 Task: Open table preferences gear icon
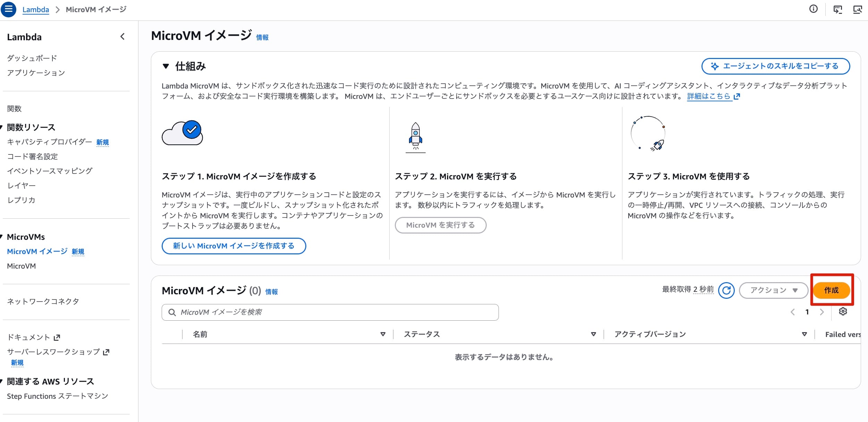click(843, 311)
